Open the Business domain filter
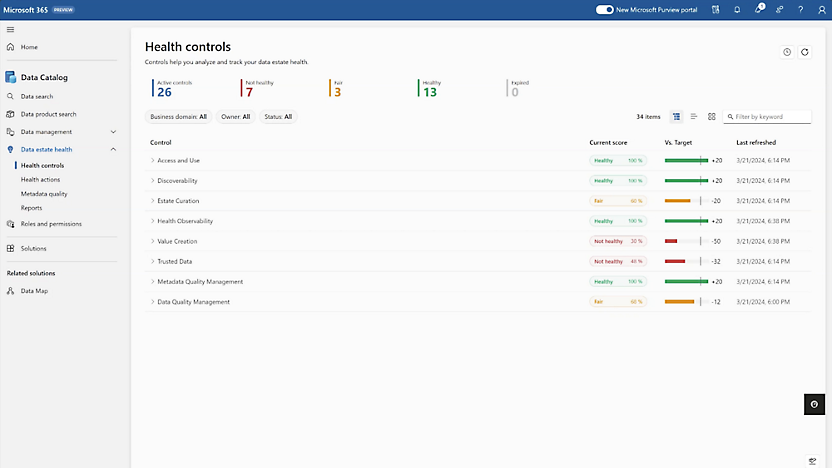Image resolution: width=832 pixels, height=468 pixels. click(x=178, y=117)
